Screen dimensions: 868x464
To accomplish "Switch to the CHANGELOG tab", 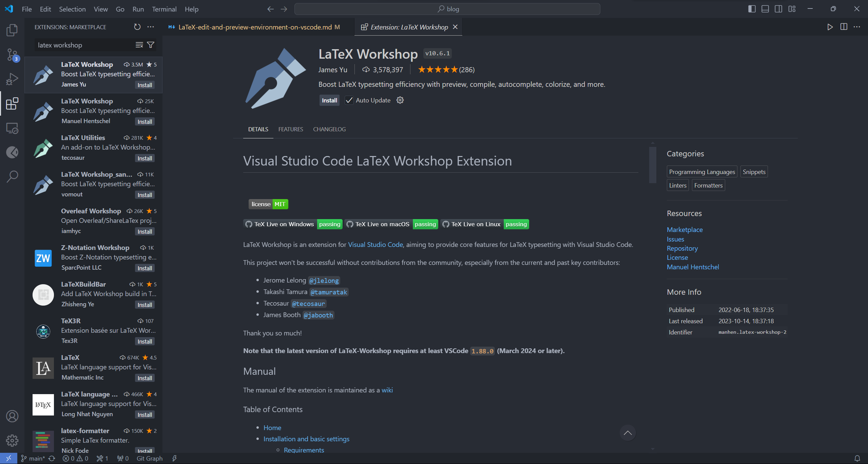I will click(x=329, y=129).
